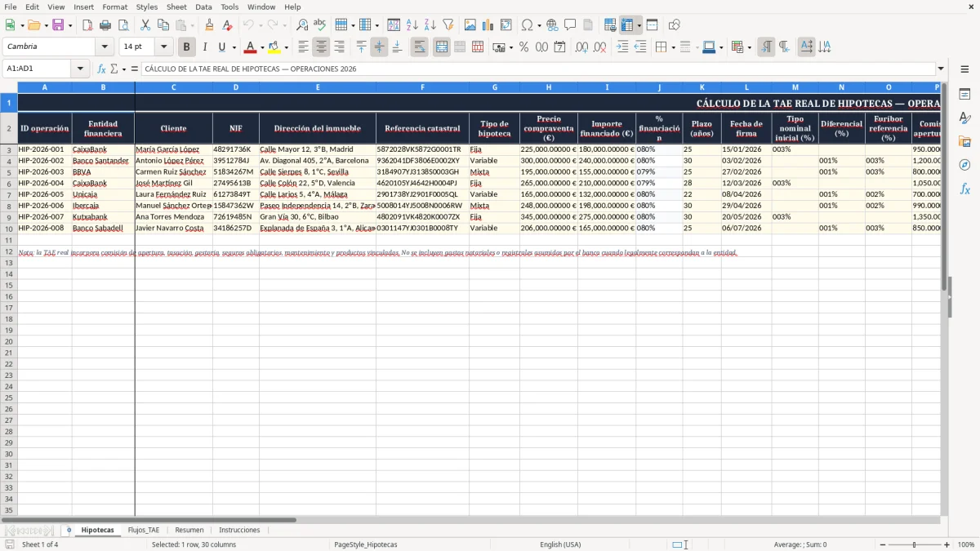Select the Clone Formatting paintbrush

[x=210, y=25]
